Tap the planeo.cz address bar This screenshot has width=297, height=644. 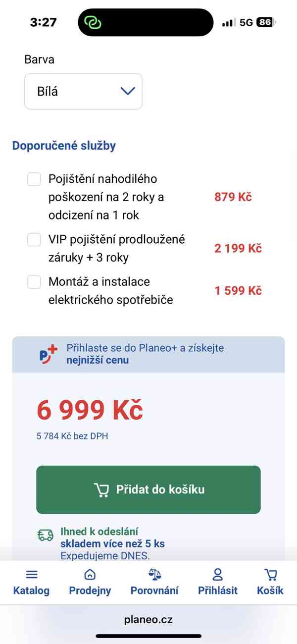click(x=148, y=619)
